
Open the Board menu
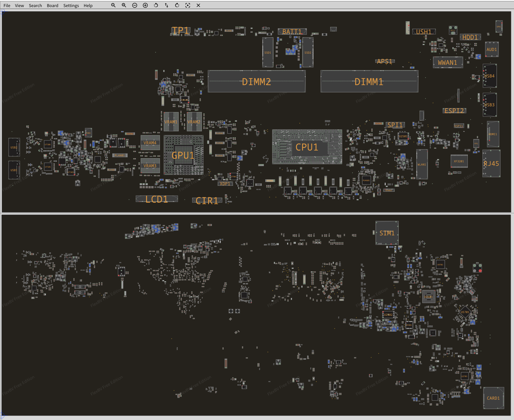coord(52,6)
